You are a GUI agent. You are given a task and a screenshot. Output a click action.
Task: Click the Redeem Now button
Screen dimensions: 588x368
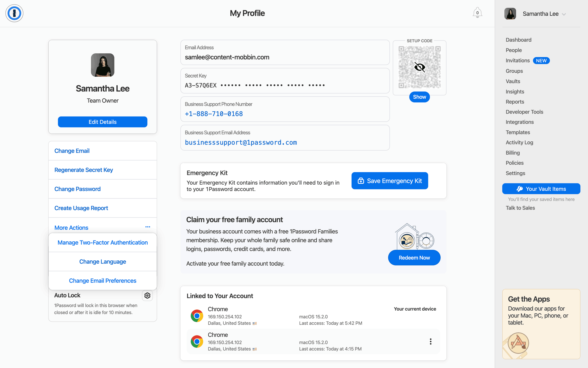[414, 258]
